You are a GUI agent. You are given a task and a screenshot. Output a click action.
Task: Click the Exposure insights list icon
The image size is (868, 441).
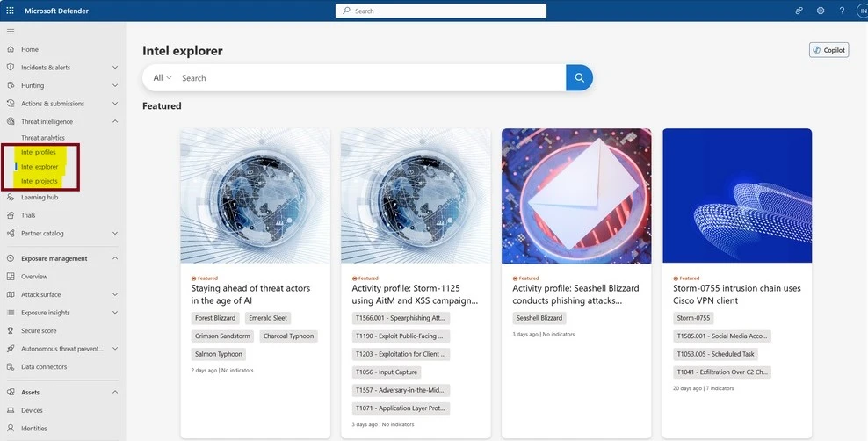tap(11, 313)
